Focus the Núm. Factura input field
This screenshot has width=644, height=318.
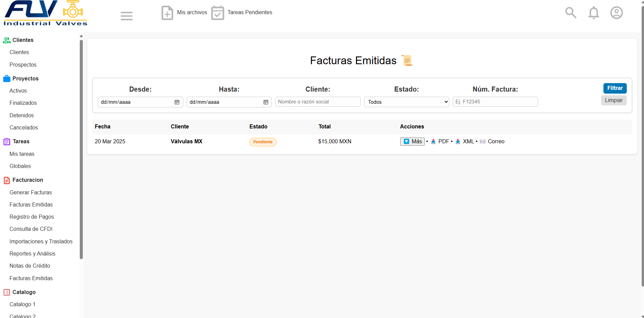(495, 102)
